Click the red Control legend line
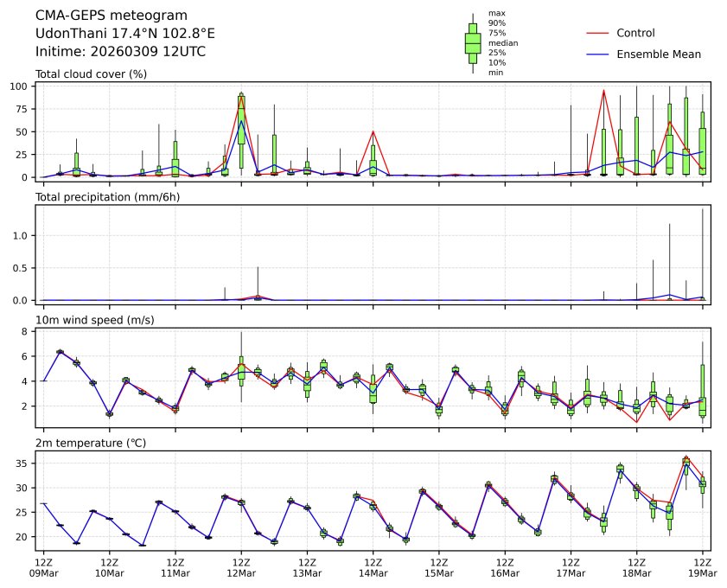This screenshot has width=727, height=588. [598, 33]
